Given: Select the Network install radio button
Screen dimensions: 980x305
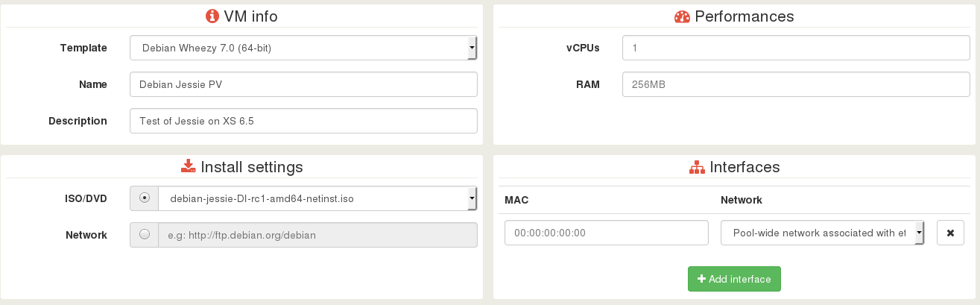Looking at the screenshot, I should (145, 234).
